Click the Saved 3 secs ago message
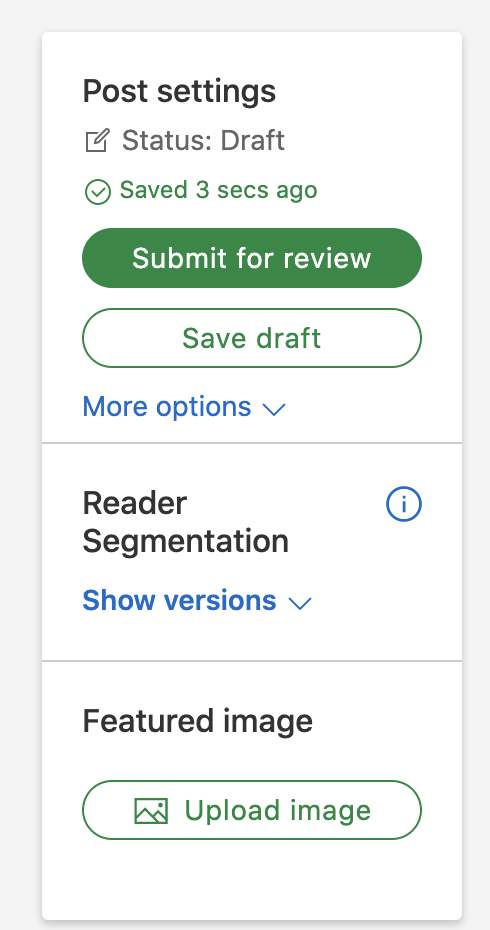 (x=218, y=190)
